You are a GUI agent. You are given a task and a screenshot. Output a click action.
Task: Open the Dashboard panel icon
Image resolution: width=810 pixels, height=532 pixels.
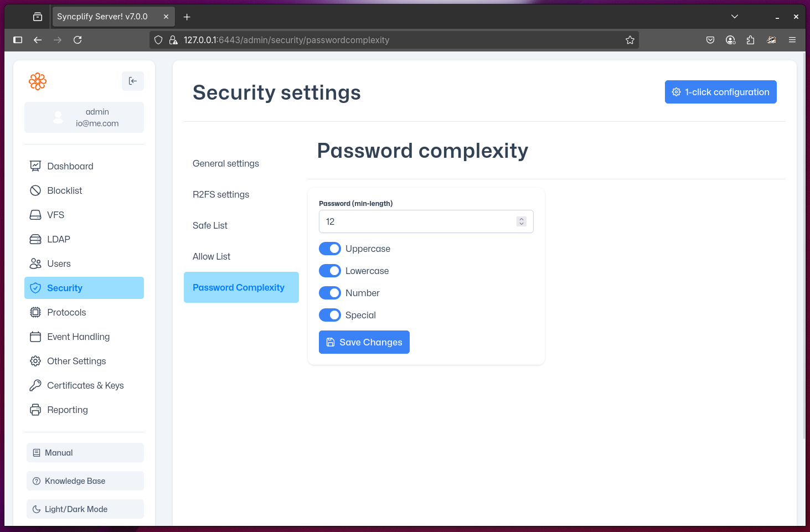point(35,166)
